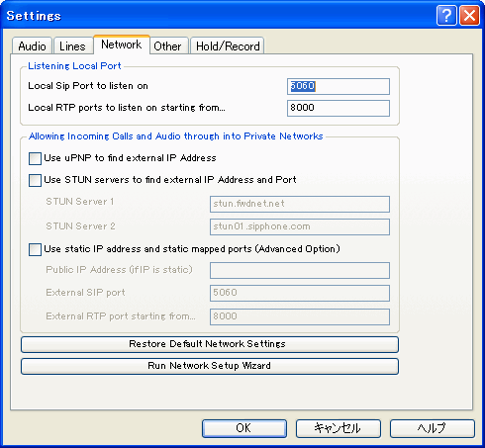Screen dimensions: 485x448
Task: Click the Public IP Address field
Action: [x=300, y=270]
